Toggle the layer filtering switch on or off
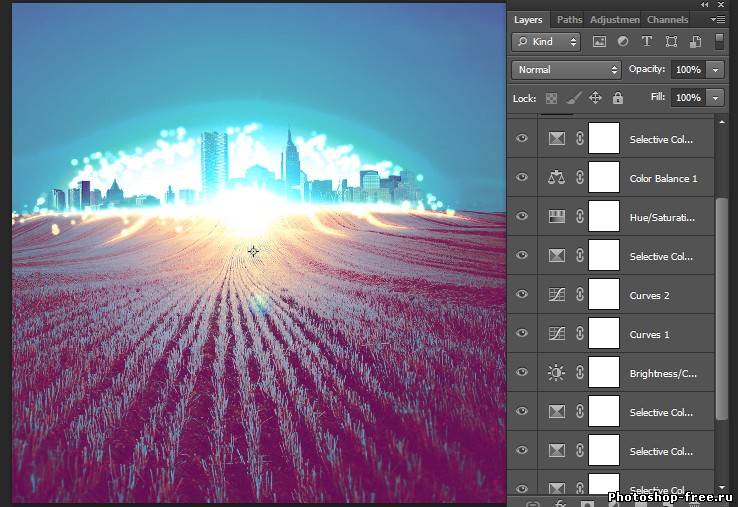The width and height of the screenshot is (738, 507). pyautogui.click(x=718, y=42)
